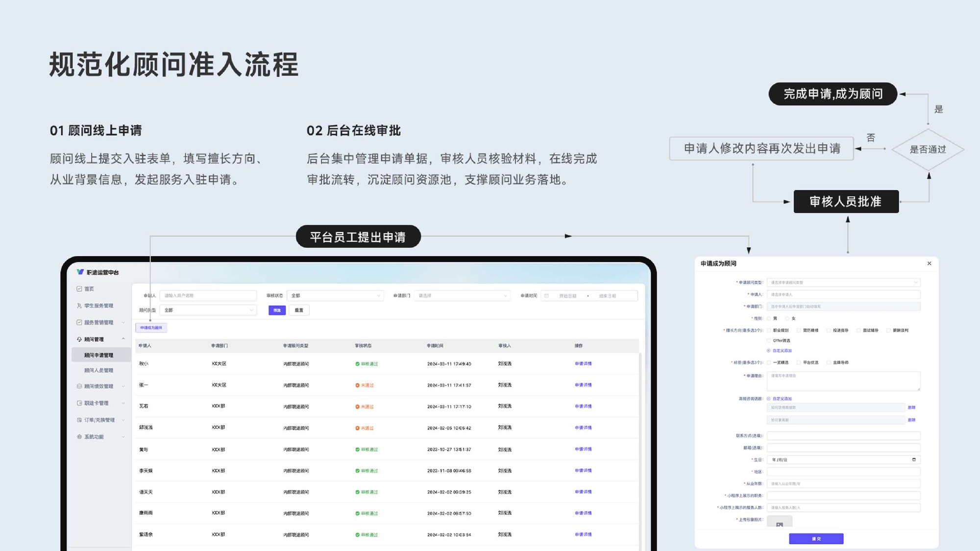Check the 金牌导师 tag checkbox

(829, 362)
